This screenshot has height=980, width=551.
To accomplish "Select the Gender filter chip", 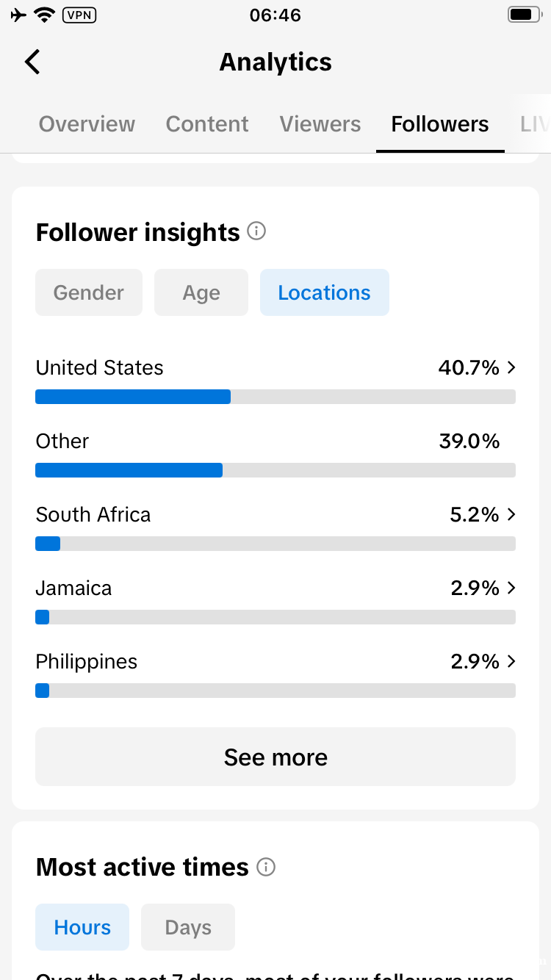I will (89, 292).
